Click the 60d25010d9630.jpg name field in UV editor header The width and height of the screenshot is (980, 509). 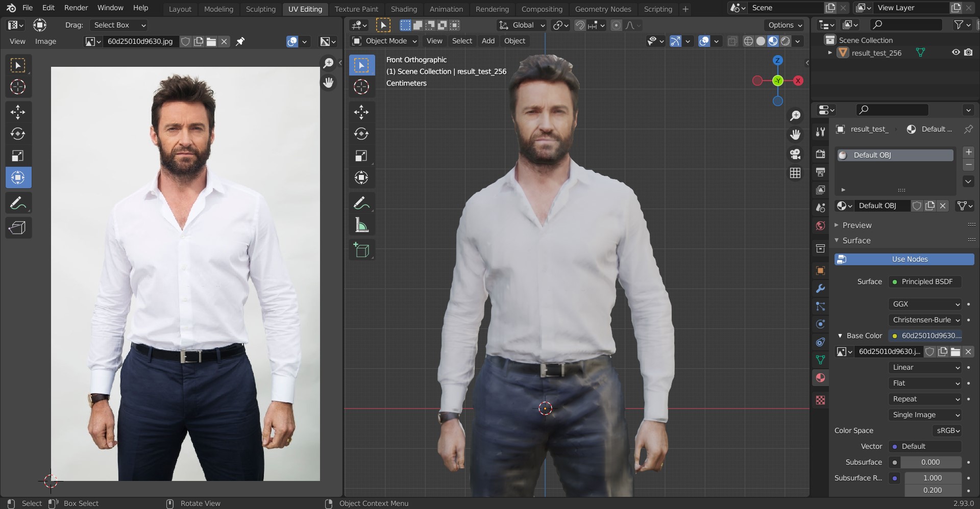141,41
